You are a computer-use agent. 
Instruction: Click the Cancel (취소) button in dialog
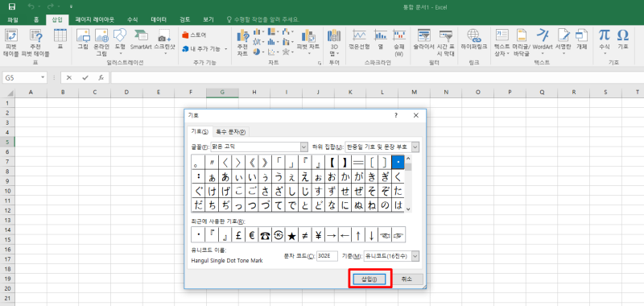[407, 279]
